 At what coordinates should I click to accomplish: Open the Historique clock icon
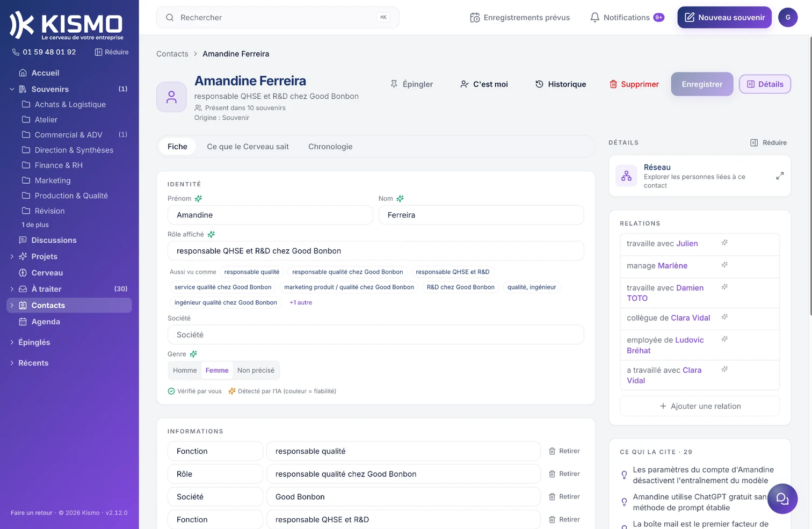pos(539,84)
